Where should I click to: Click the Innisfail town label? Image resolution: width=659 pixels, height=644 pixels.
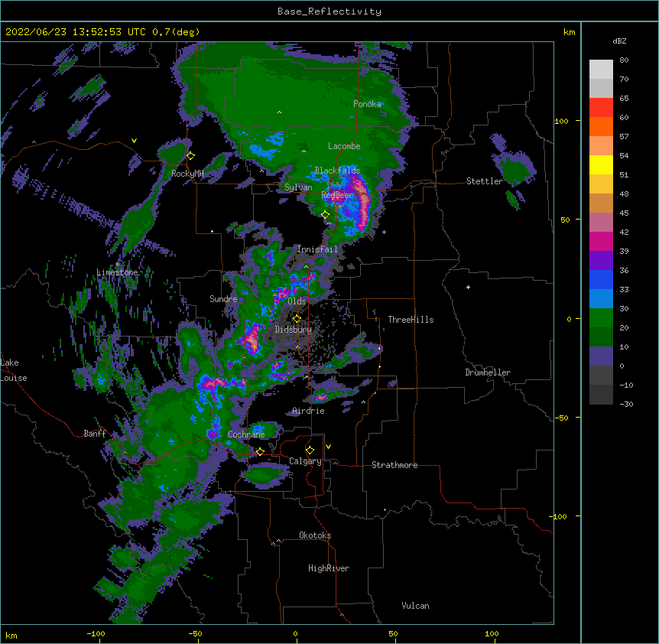[x=317, y=249]
